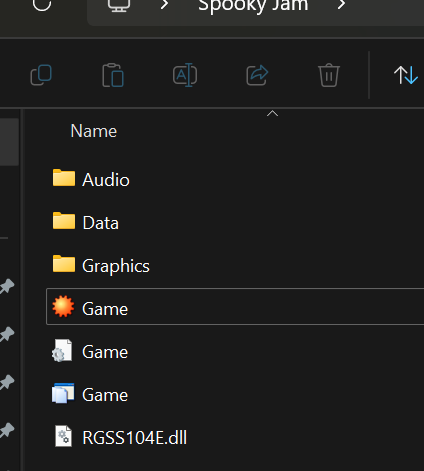Screen dimensions: 424x471
Task: Select the Game project file with window icon
Action: coord(235,395)
